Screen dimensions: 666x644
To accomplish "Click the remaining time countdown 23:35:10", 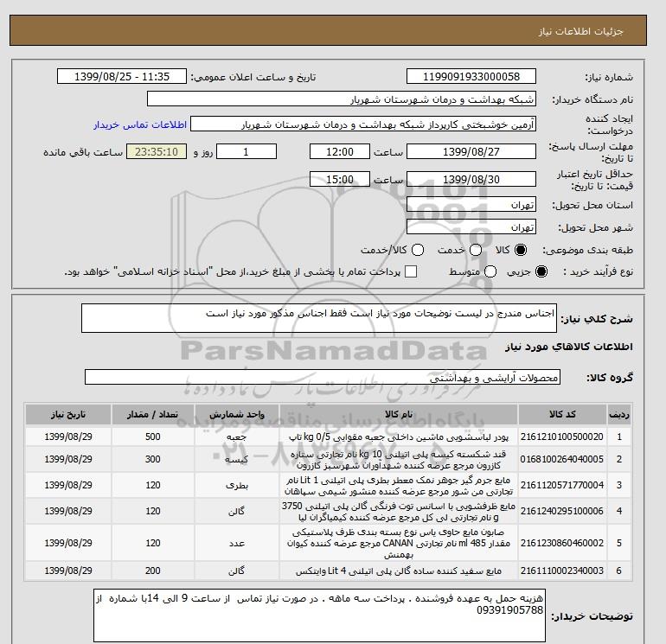I will point(157,151).
